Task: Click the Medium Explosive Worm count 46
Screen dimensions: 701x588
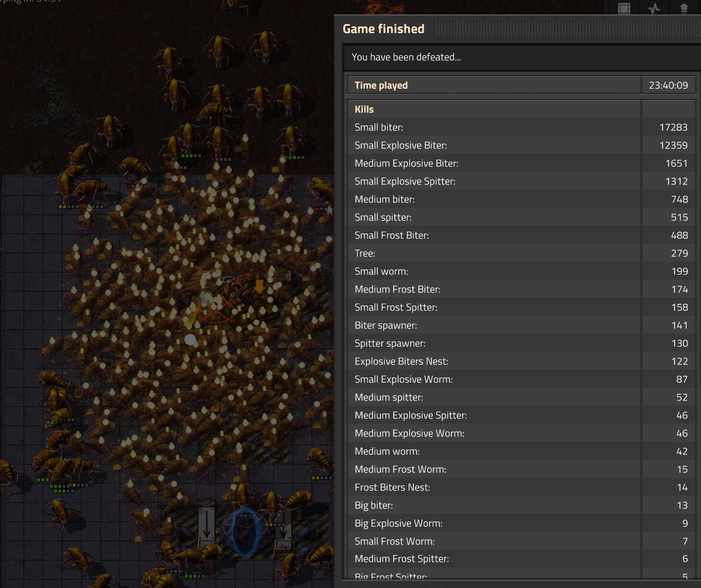Action: pos(682,433)
